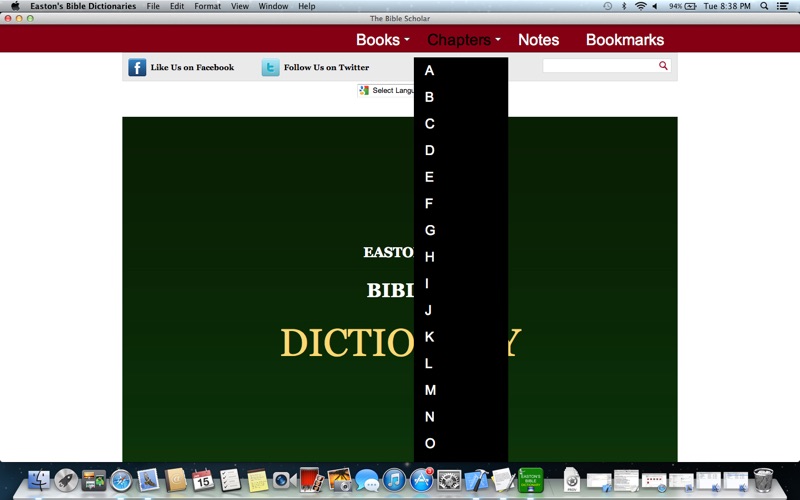
Task: Open the Window menu
Action: coord(273,6)
